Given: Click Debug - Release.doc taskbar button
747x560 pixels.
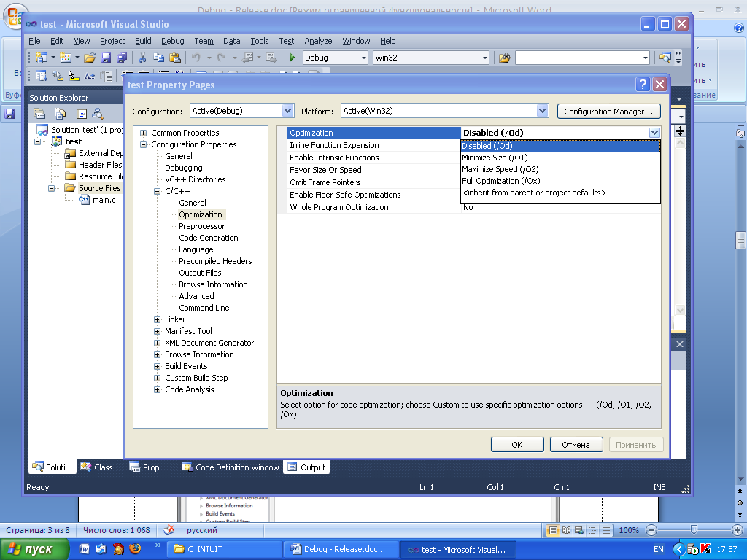Looking at the screenshot, I should point(341,549).
